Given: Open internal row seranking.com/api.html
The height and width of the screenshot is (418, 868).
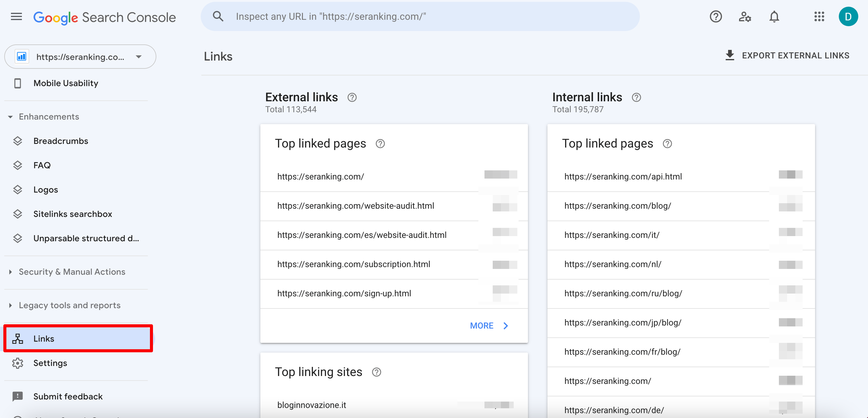Looking at the screenshot, I should point(681,177).
